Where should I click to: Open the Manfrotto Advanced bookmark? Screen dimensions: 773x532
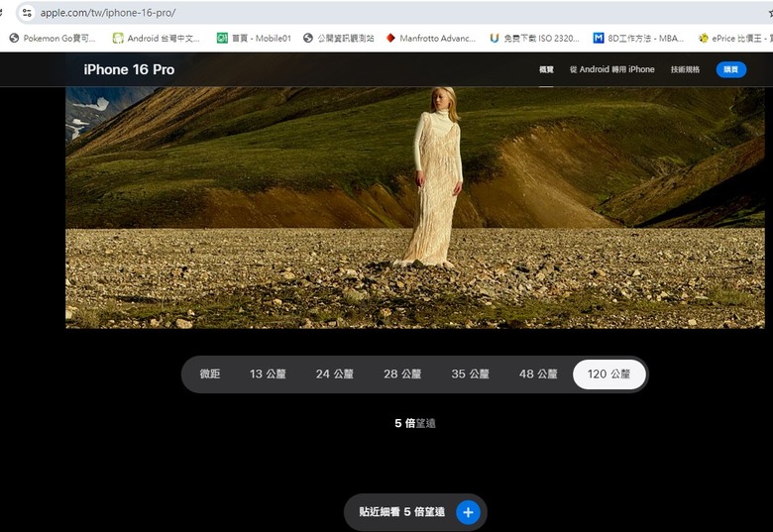tap(431, 38)
